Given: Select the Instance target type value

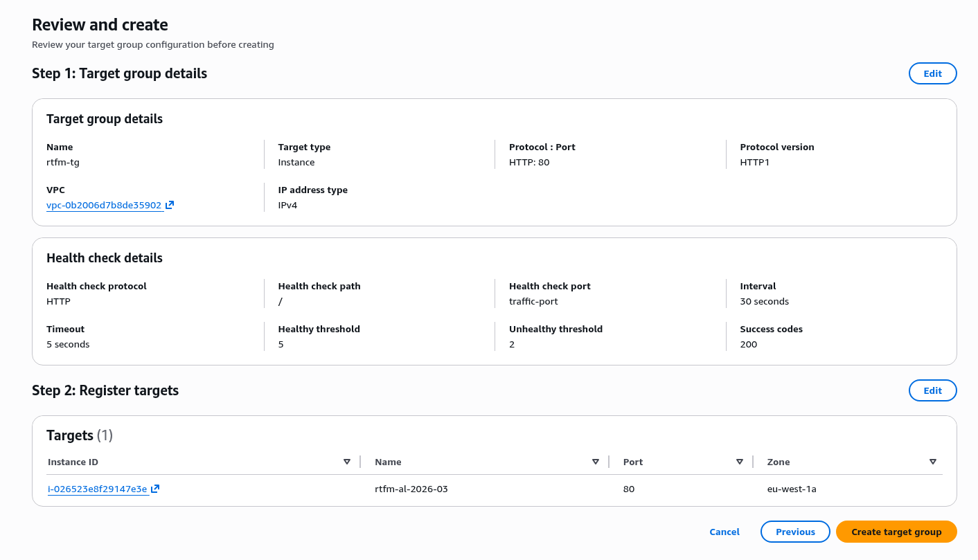Looking at the screenshot, I should (296, 162).
